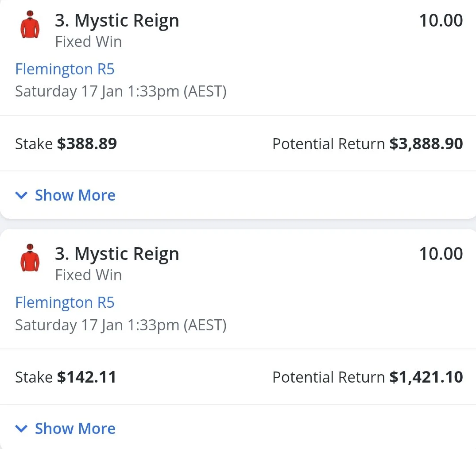Image resolution: width=476 pixels, height=449 pixels.
Task: Click the Saturday 17 Jan time in the bottom bet
Action: 120,325
